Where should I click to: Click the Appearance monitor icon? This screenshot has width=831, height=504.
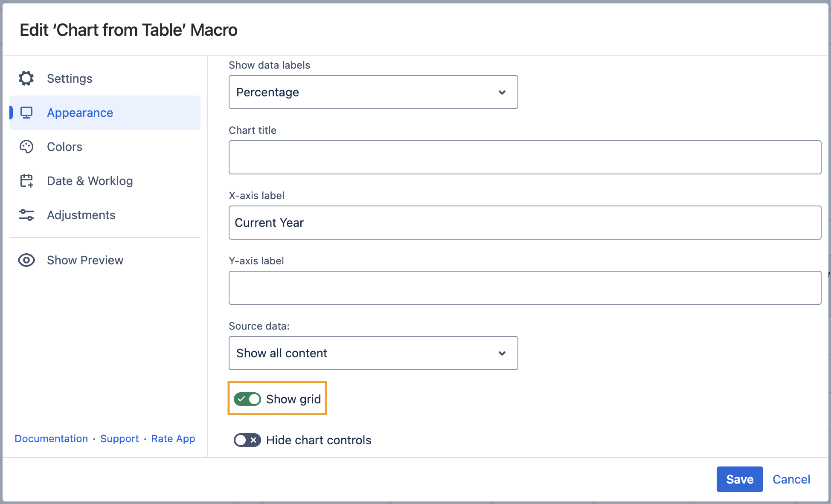coord(26,113)
